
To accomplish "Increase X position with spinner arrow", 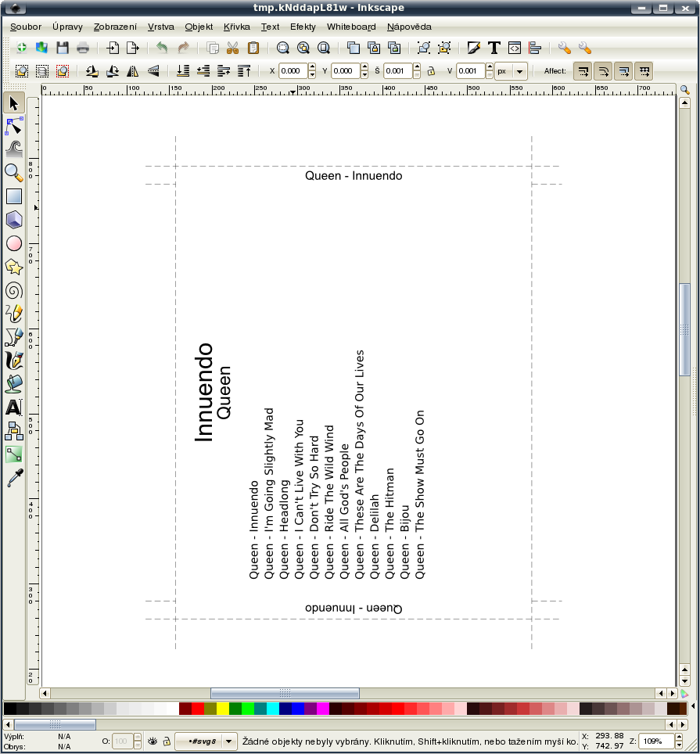I will click(312, 66).
